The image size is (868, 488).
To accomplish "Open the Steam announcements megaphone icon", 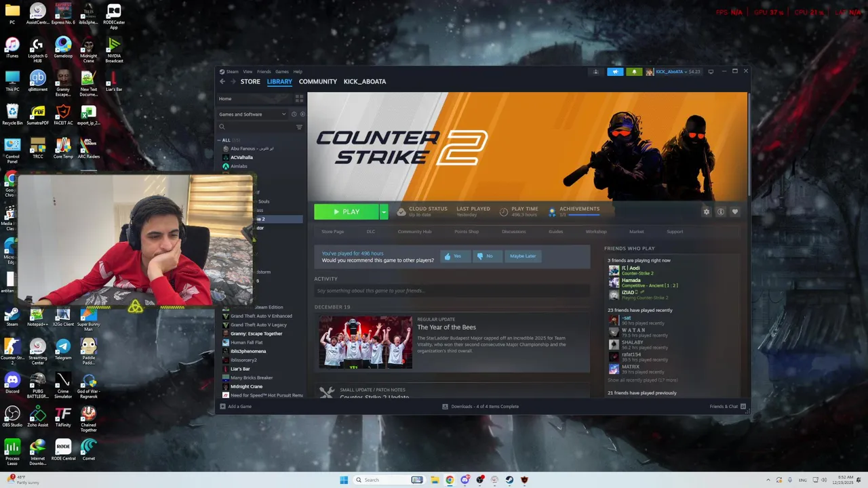I will pos(615,72).
